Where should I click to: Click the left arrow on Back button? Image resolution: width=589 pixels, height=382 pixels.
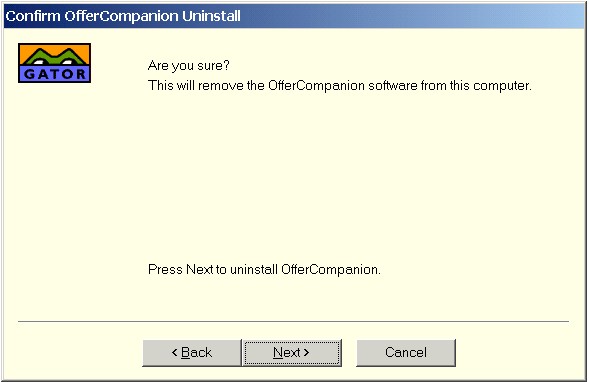click(x=174, y=352)
